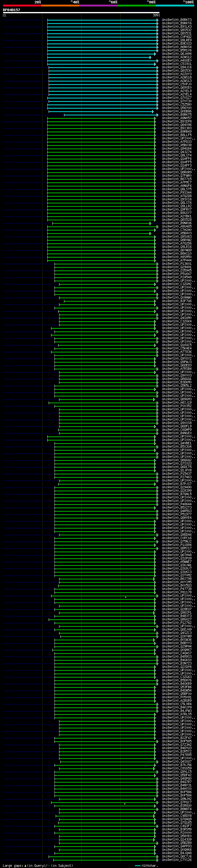Select the UniRef100_Q43274 label
The width and height of the screenshot is (197, 868).
coord(177,152)
